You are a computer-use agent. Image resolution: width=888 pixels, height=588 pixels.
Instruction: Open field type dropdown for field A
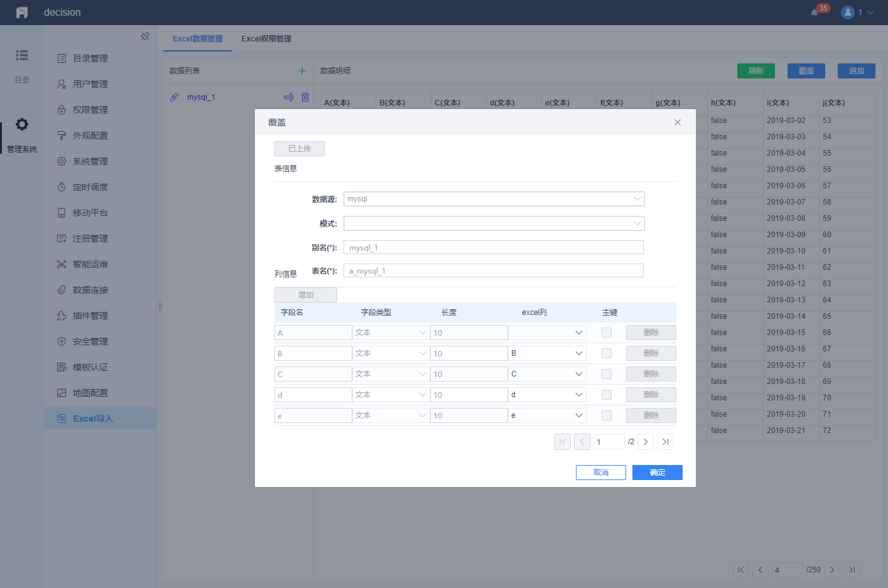coord(391,333)
